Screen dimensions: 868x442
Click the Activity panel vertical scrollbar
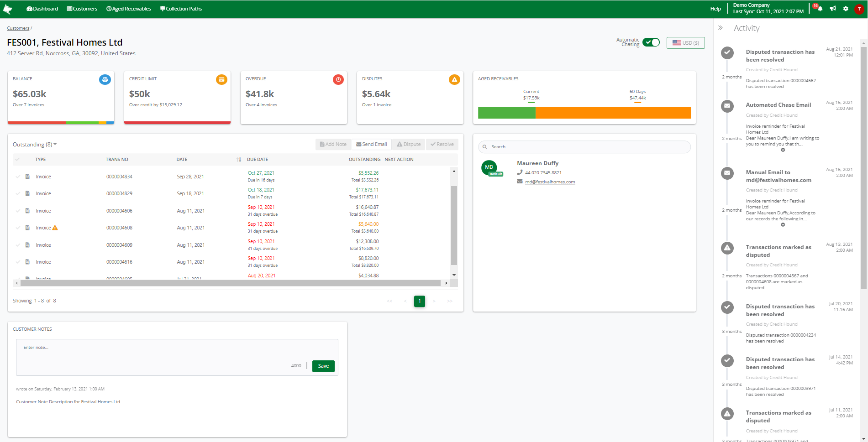863,167
